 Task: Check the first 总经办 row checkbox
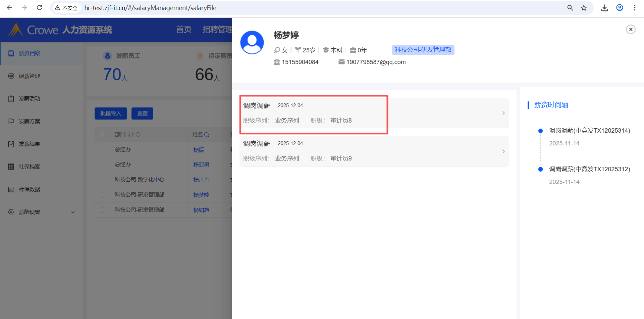[102, 150]
